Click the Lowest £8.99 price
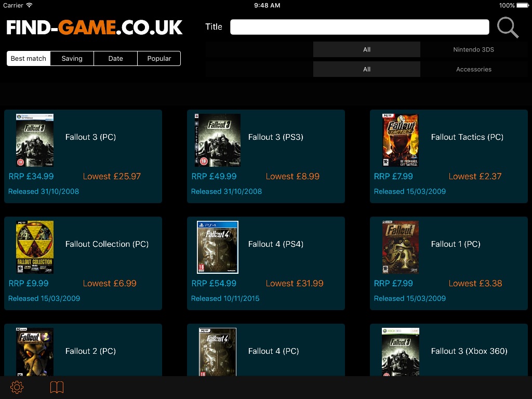The height and width of the screenshot is (399, 532). click(x=292, y=177)
